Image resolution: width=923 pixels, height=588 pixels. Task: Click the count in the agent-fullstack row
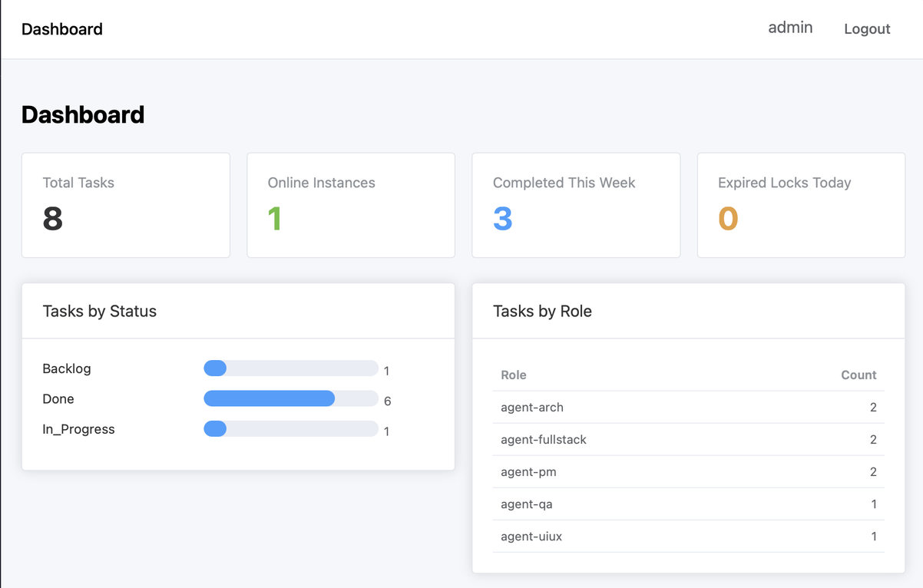coord(873,440)
